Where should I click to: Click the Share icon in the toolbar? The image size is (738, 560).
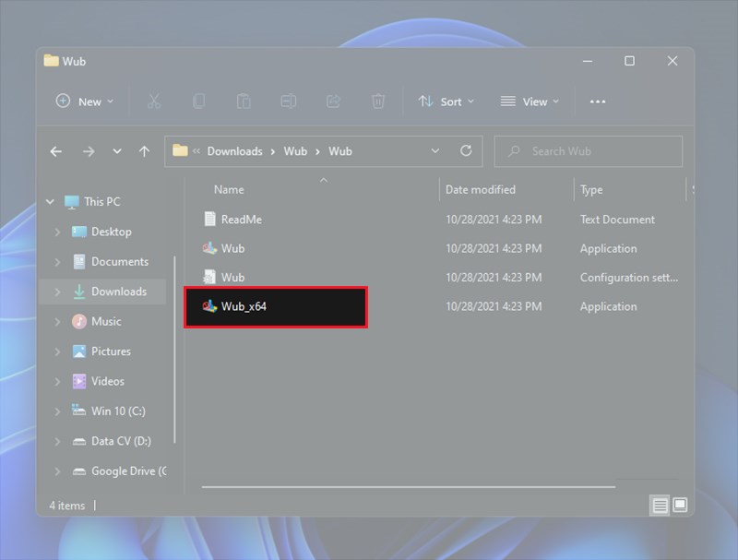click(333, 101)
